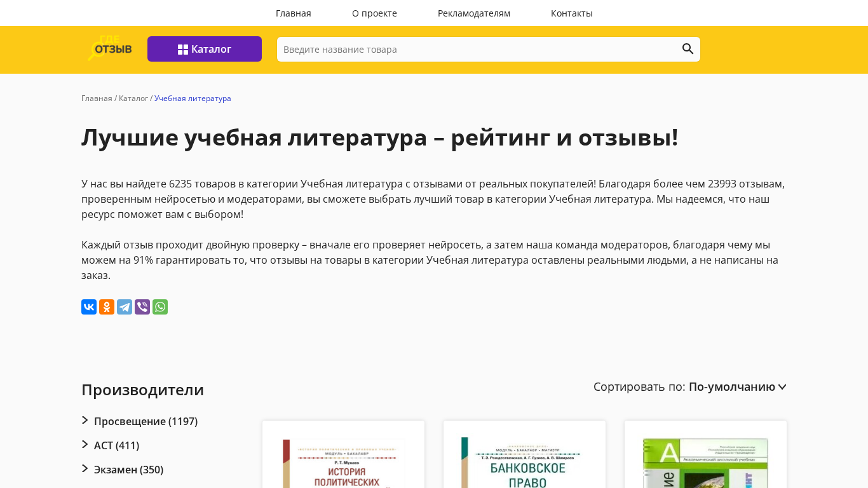Open the sort order dropdown По-умолчанию
The image size is (868, 488).
[738, 387]
